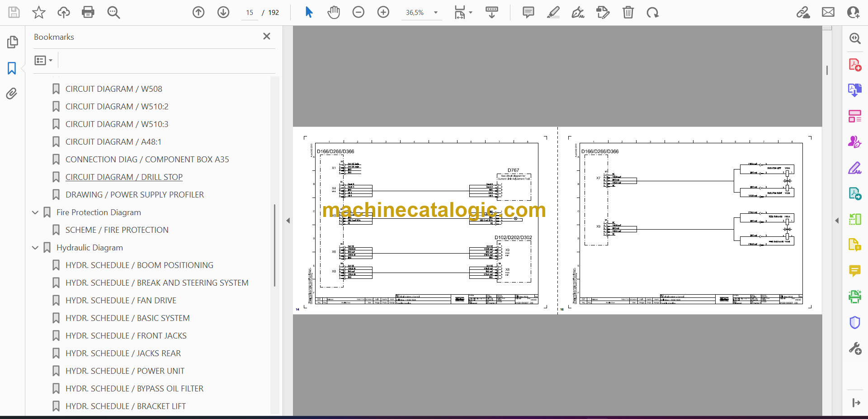
Task: Go to next page arrow
Action: [223, 12]
